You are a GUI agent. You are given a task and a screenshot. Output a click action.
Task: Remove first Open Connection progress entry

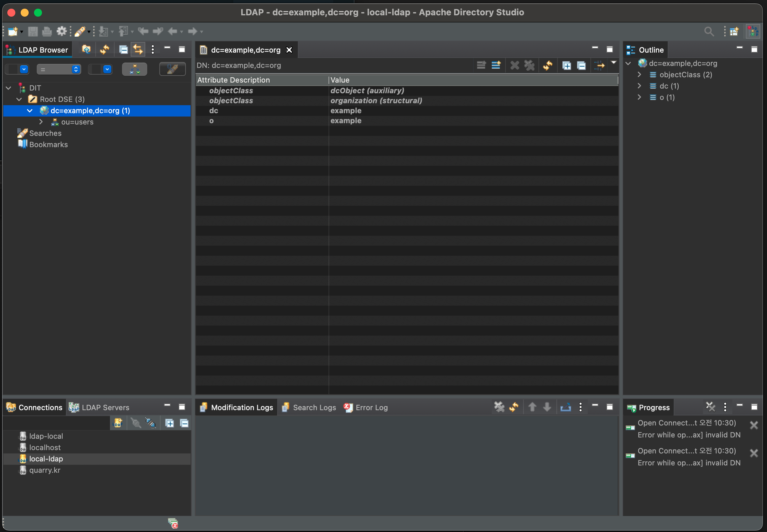754,425
